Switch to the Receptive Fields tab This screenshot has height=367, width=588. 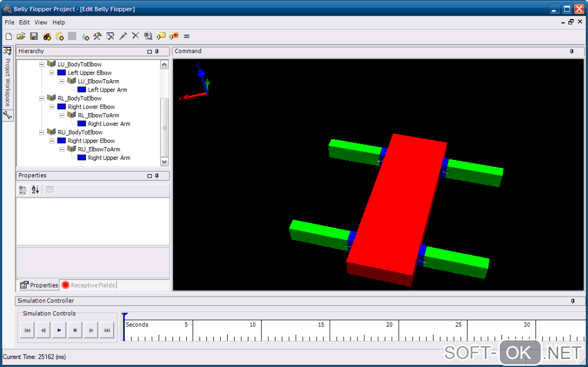(89, 285)
